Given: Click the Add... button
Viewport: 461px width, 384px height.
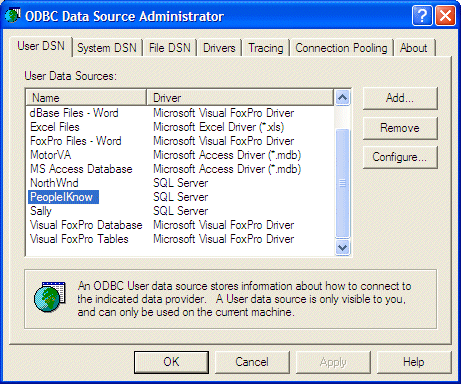Looking at the screenshot, I should pyautogui.click(x=400, y=98).
